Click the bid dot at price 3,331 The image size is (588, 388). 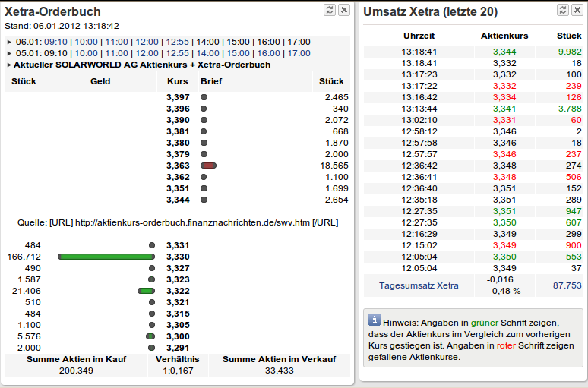152,245
